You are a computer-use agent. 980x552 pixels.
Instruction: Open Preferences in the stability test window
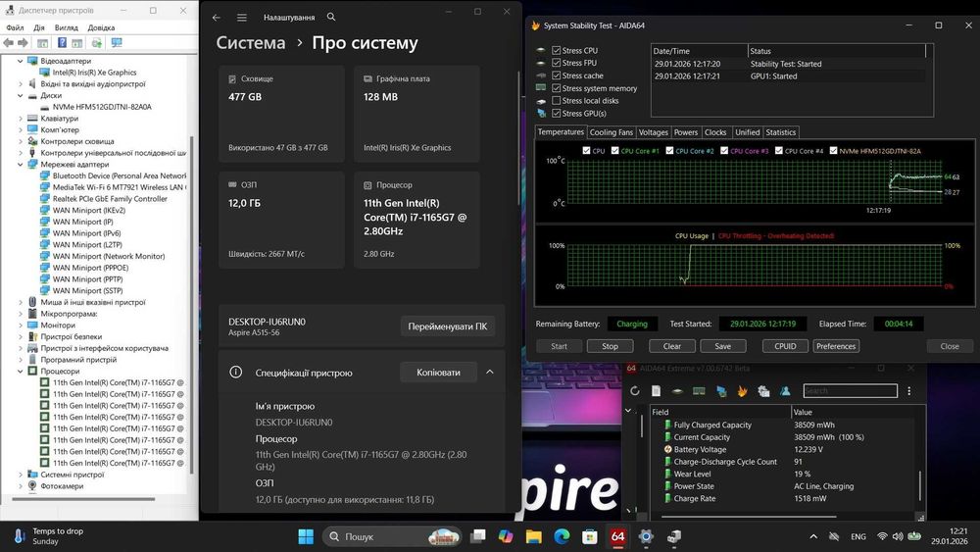836,346
